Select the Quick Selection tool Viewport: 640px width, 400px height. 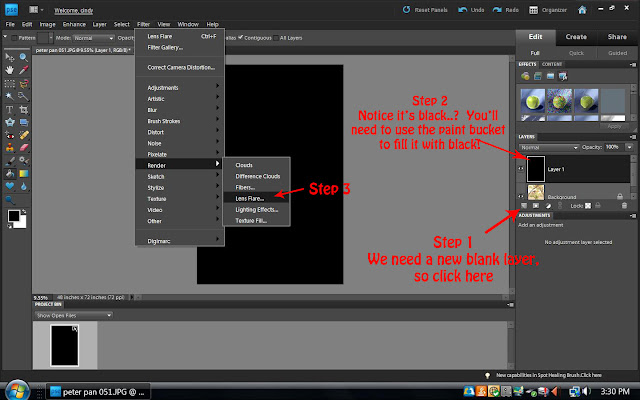click(24, 96)
